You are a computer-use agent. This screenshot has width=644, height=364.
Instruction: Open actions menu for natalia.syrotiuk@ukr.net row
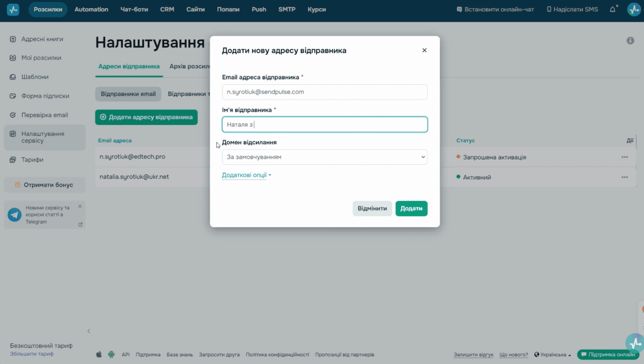(x=624, y=177)
